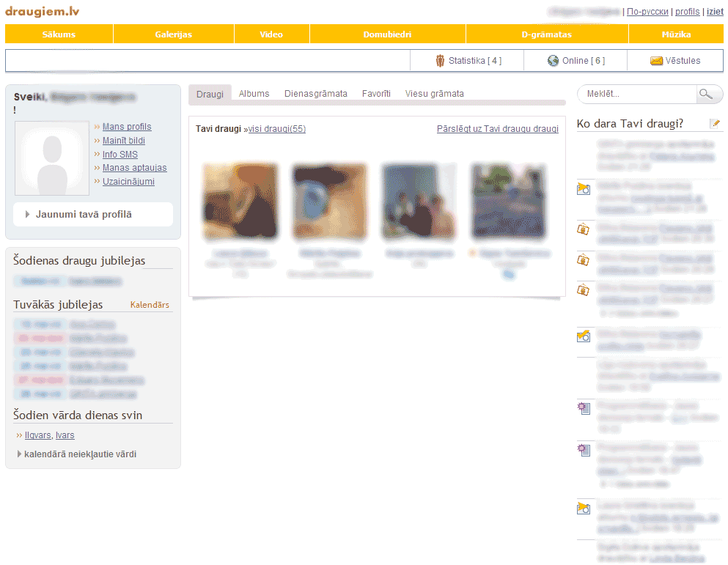Open the Vēstules envelope icon

click(x=656, y=61)
